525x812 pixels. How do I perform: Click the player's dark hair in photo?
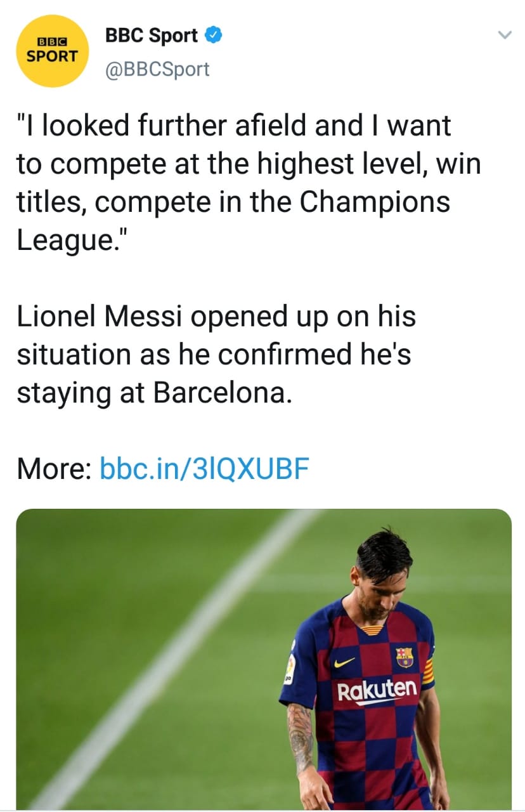(x=382, y=551)
